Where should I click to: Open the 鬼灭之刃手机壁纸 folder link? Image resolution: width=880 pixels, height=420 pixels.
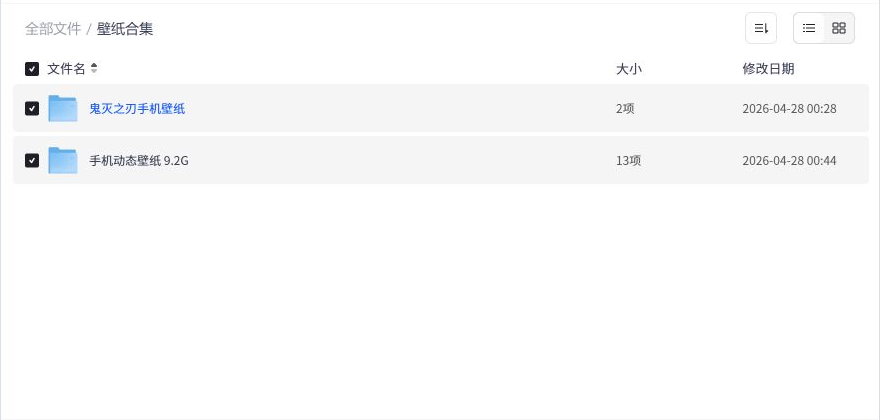[x=137, y=108]
